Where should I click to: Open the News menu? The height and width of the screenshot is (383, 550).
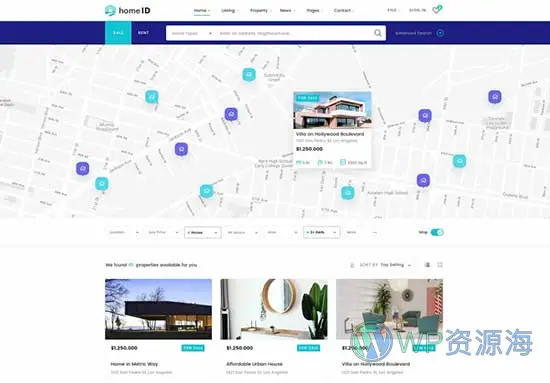pos(287,11)
